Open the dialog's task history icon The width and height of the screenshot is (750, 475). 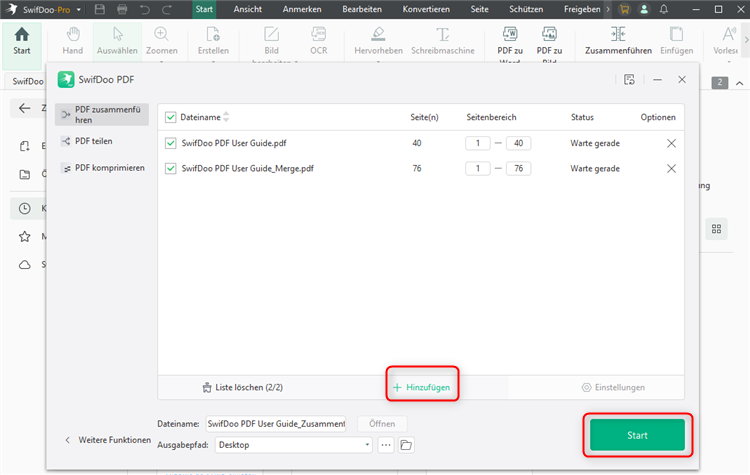click(629, 79)
